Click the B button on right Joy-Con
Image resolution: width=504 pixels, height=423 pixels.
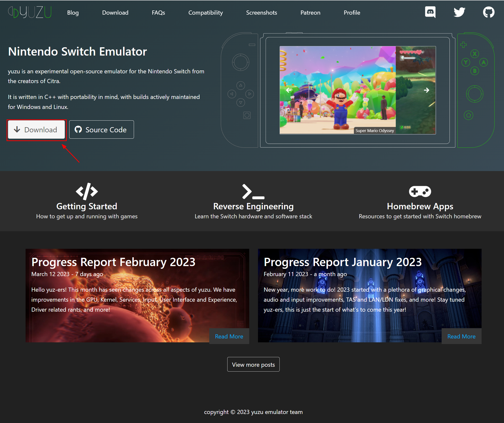pos(475,71)
